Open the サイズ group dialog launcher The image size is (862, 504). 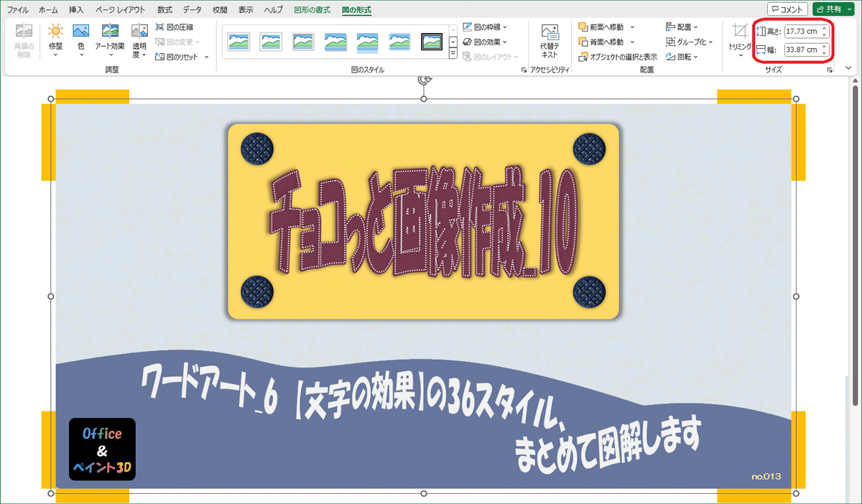[830, 70]
